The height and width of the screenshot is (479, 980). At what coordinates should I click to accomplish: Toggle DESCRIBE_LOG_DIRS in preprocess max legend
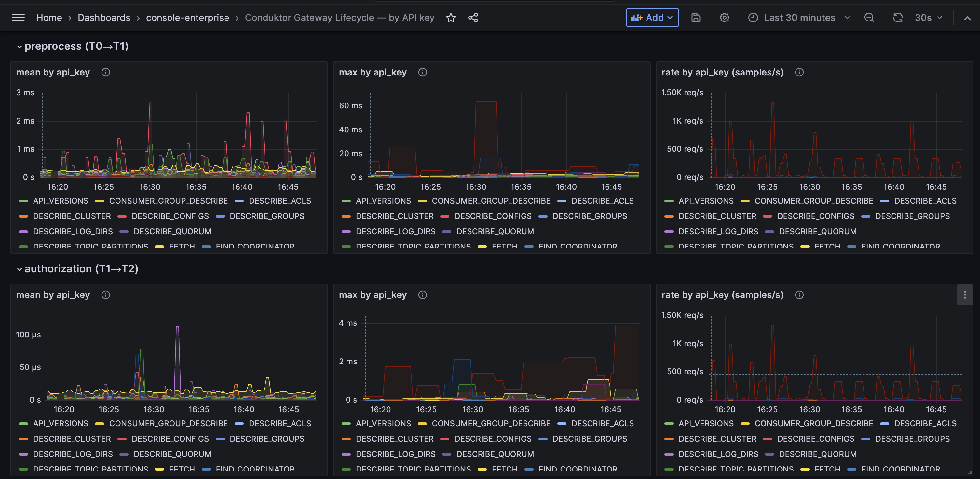click(x=395, y=231)
